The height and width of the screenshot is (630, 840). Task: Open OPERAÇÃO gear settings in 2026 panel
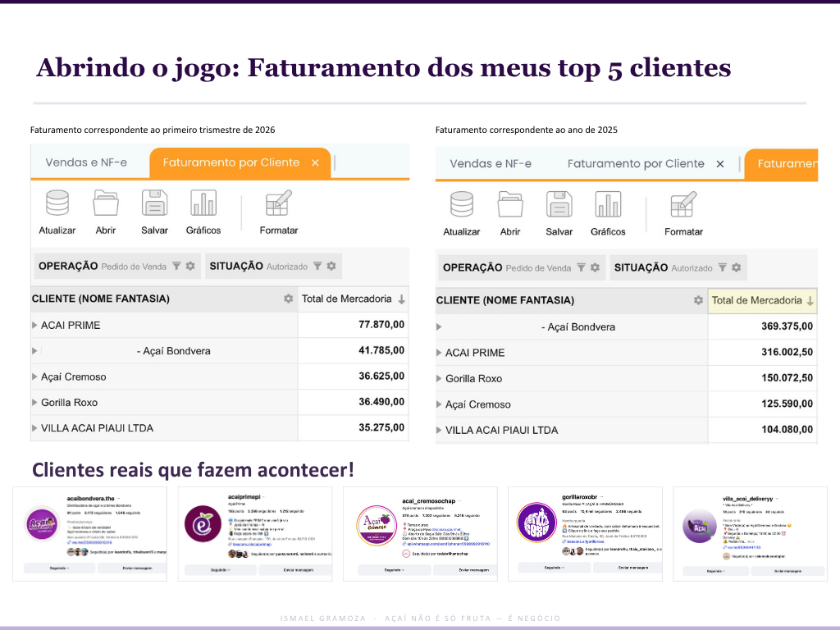[x=190, y=267]
